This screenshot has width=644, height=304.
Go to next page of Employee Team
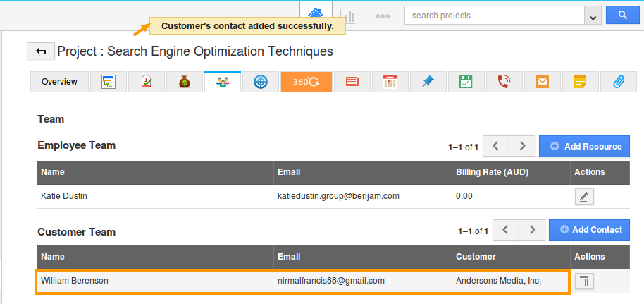[x=522, y=146]
